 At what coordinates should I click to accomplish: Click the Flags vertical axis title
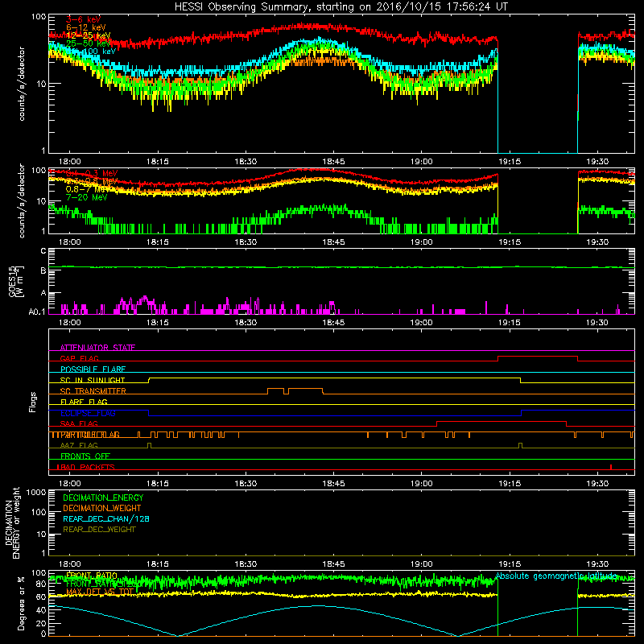[33, 402]
